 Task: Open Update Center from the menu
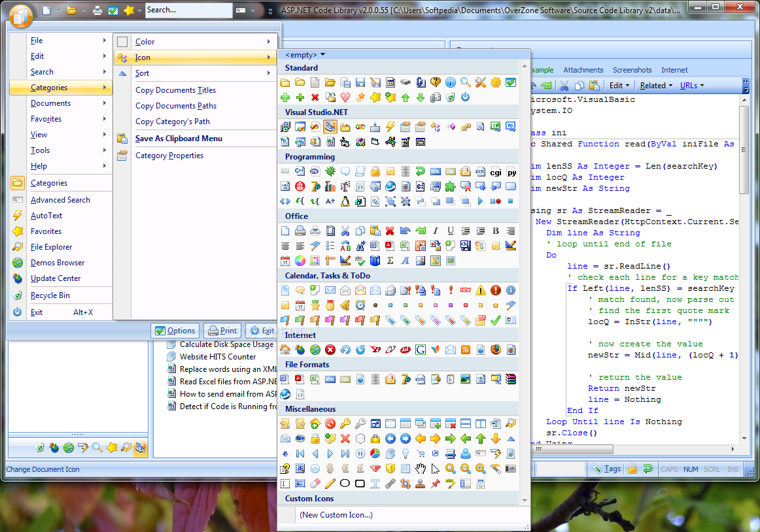tap(61, 278)
